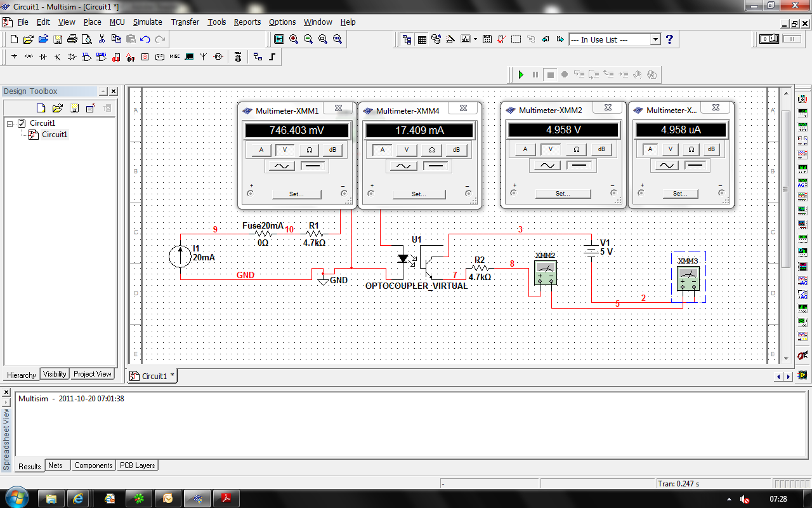This screenshot has height=508, width=812.
Task: Select the XMM3 multimeter instrument on schematic
Action: tap(688, 277)
